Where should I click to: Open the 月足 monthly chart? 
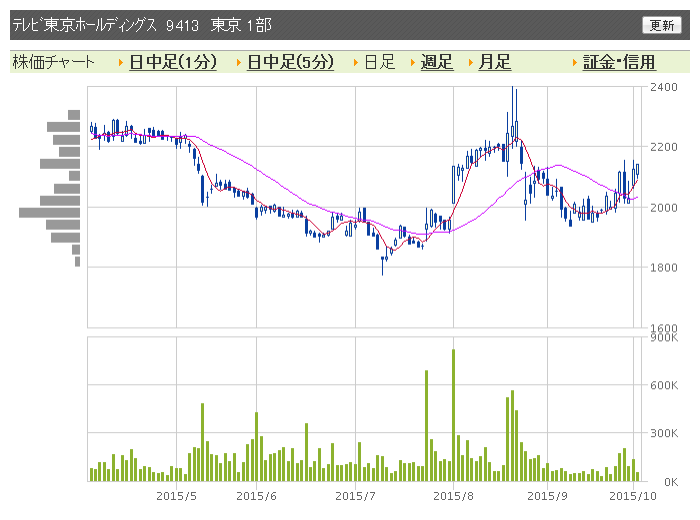click(x=495, y=62)
